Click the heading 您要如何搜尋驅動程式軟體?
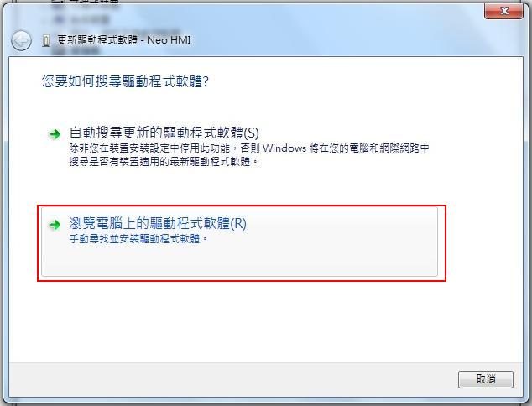Viewport: 532px width, 406px height. pyautogui.click(x=125, y=81)
